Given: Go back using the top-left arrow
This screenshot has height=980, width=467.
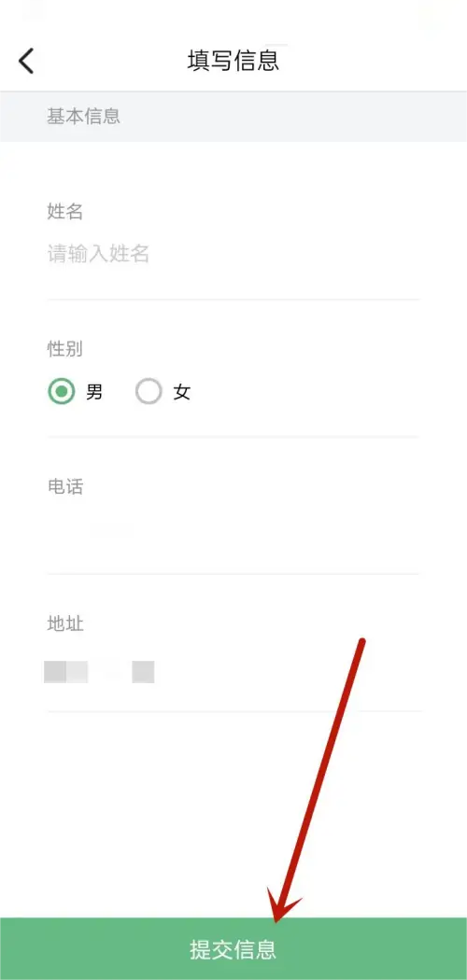Looking at the screenshot, I should (26, 61).
